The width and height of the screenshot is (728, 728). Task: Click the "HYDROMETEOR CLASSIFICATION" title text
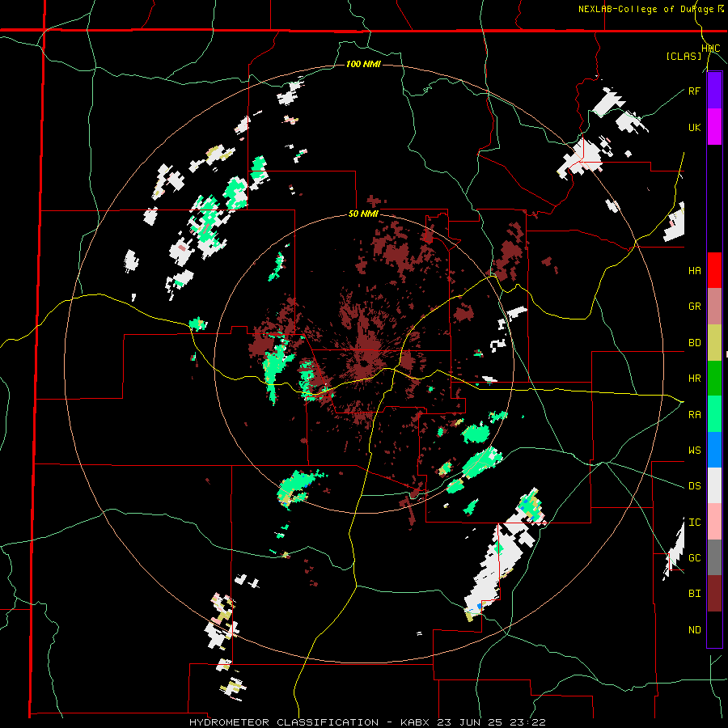point(284,722)
